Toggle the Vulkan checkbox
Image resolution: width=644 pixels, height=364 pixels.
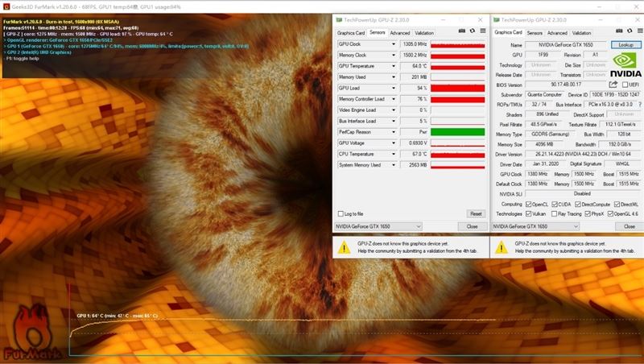click(x=529, y=213)
